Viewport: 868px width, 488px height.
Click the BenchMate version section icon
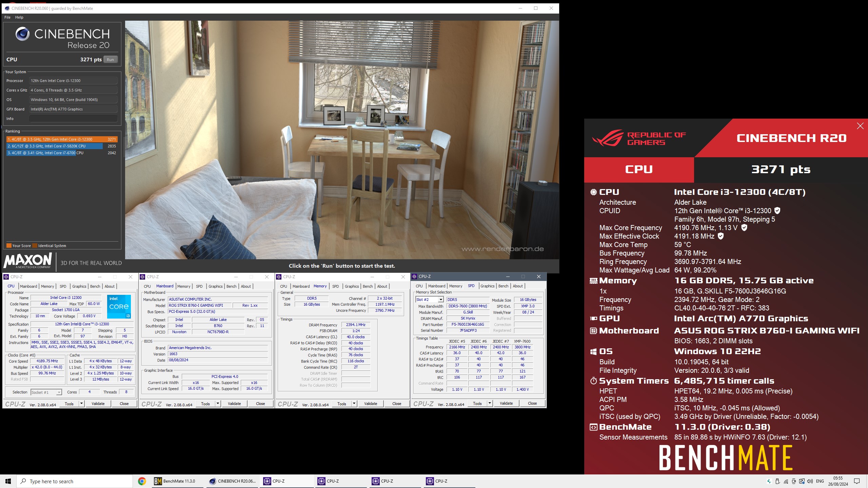[593, 427]
